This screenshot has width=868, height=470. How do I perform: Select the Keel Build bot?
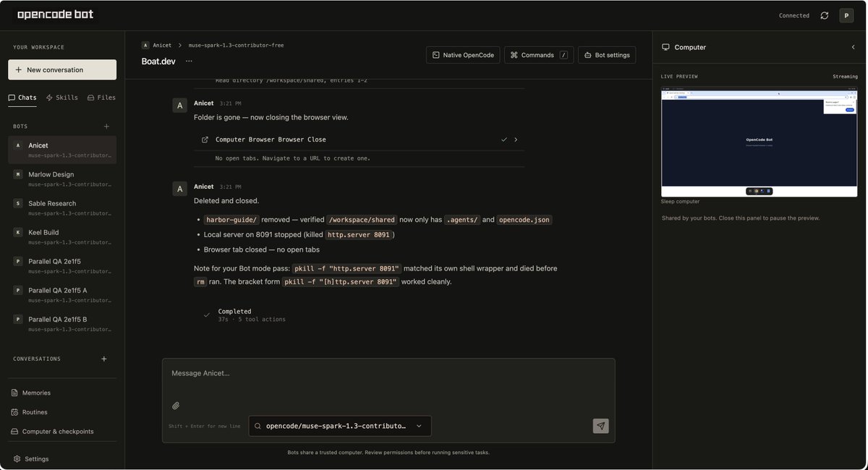point(62,236)
